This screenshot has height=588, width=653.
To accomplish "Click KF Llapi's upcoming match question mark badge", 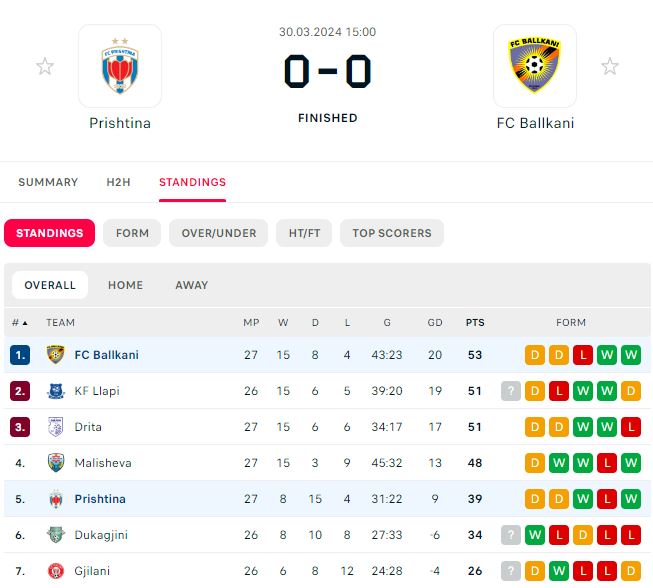I will pyautogui.click(x=511, y=391).
